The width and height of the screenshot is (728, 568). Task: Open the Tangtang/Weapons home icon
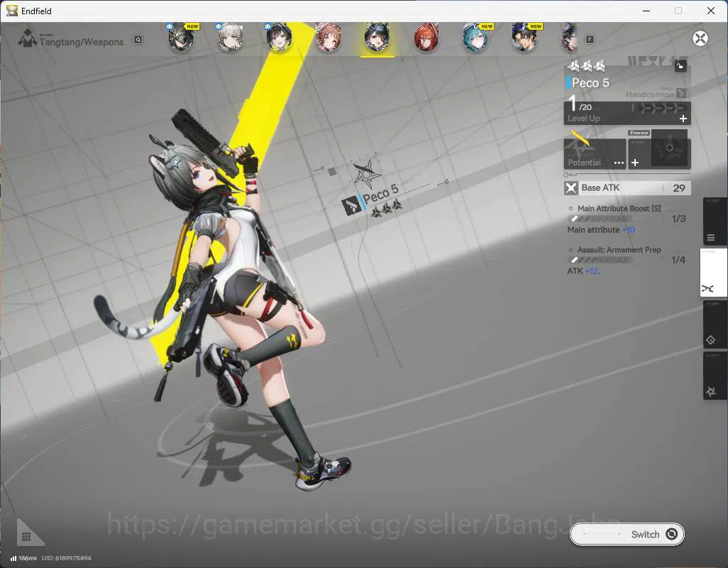(27, 38)
